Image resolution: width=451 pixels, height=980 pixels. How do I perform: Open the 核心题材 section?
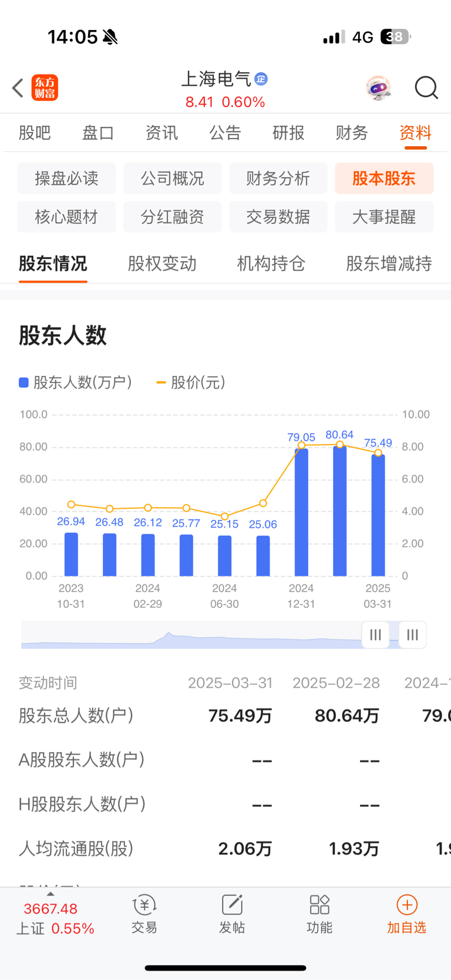coord(66,217)
